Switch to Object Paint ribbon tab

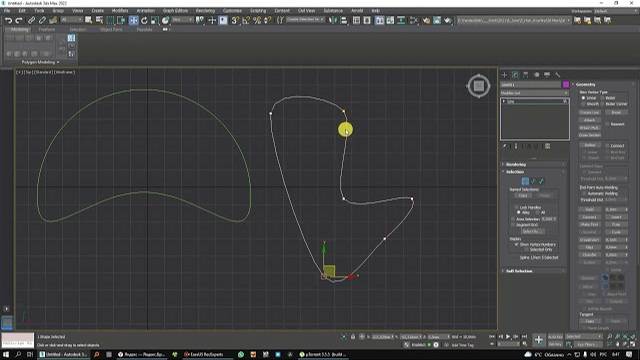point(111,29)
